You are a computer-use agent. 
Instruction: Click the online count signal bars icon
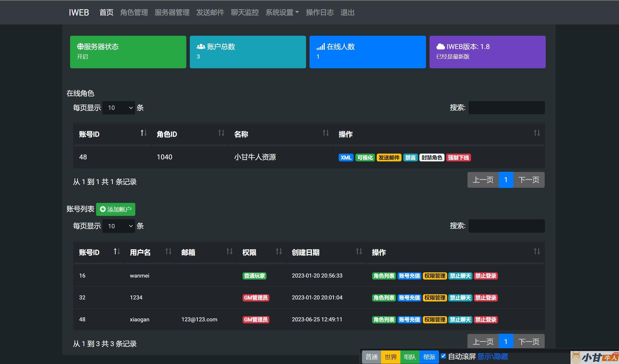click(x=320, y=46)
